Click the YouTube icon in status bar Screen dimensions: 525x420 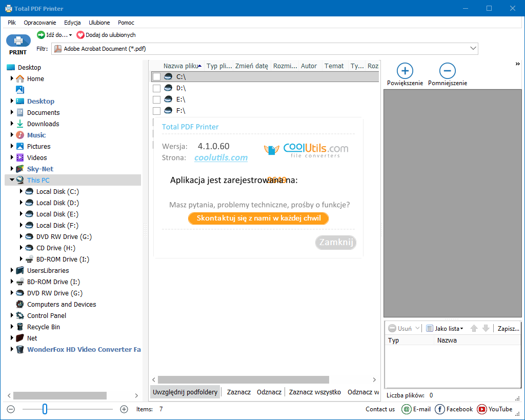(482, 409)
